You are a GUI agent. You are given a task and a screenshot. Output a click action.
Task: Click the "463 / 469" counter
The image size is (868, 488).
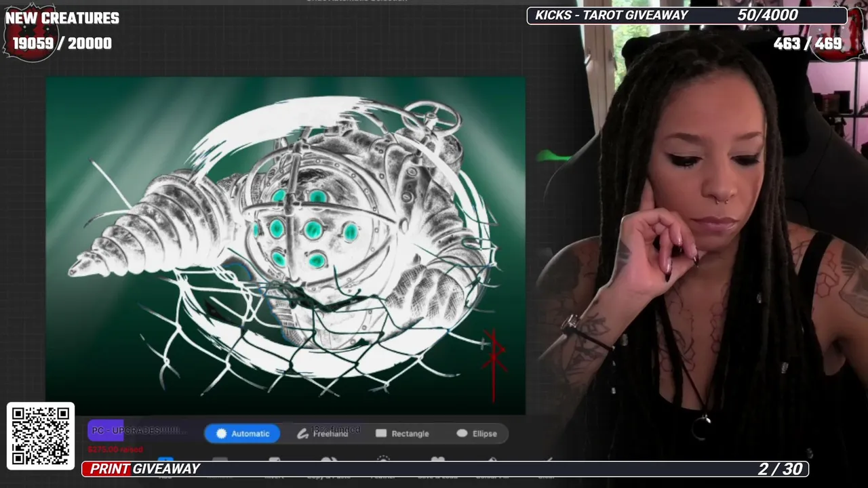[x=808, y=43]
